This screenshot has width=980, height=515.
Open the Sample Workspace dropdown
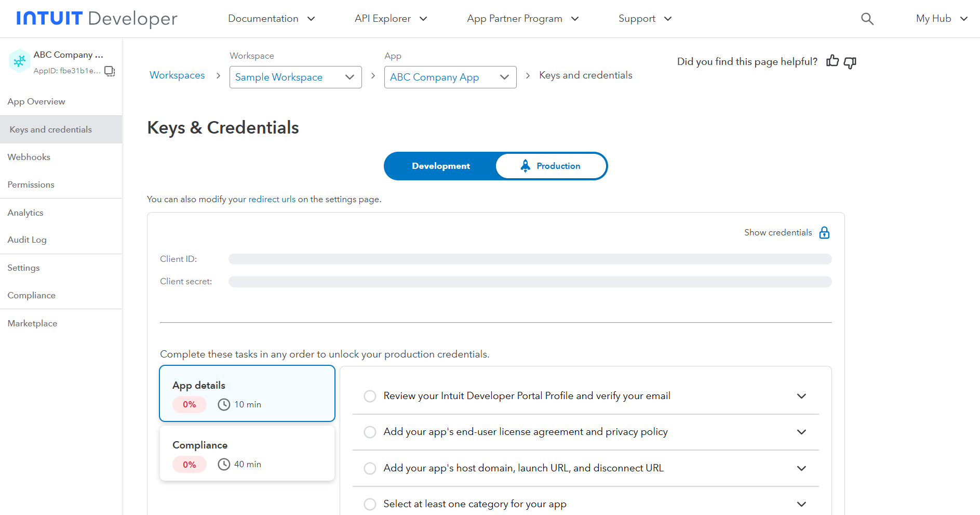(x=295, y=77)
